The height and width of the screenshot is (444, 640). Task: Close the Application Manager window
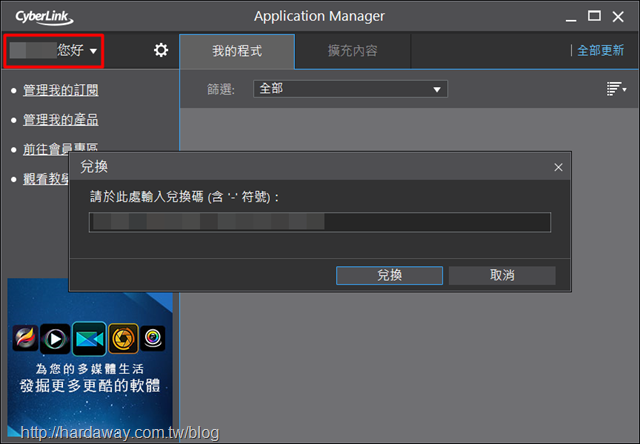click(618, 17)
